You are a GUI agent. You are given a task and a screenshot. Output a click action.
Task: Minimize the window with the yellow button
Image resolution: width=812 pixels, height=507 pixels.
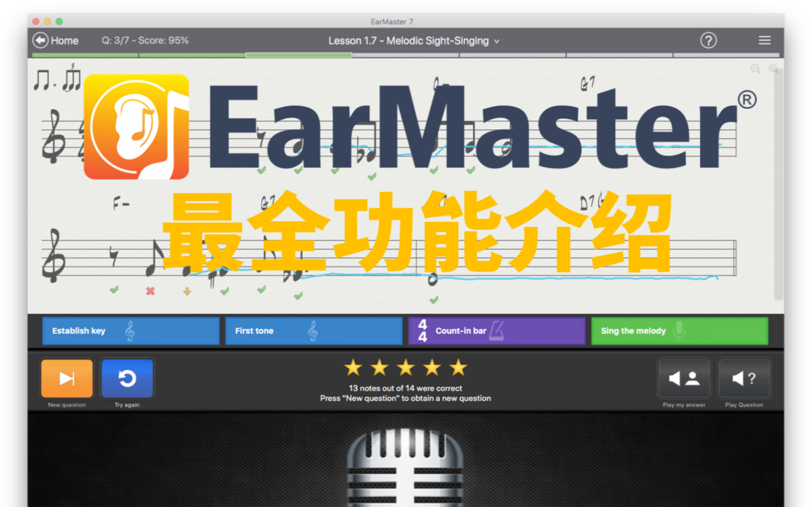[47, 21]
